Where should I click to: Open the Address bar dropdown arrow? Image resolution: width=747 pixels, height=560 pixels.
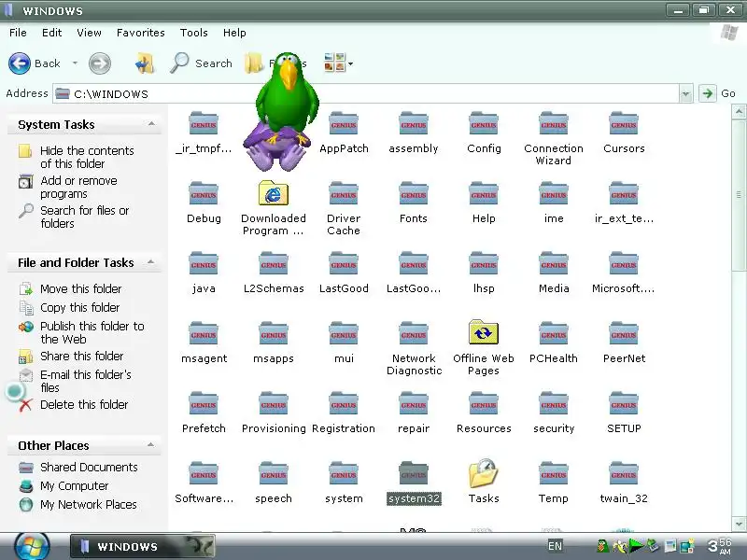pos(685,94)
